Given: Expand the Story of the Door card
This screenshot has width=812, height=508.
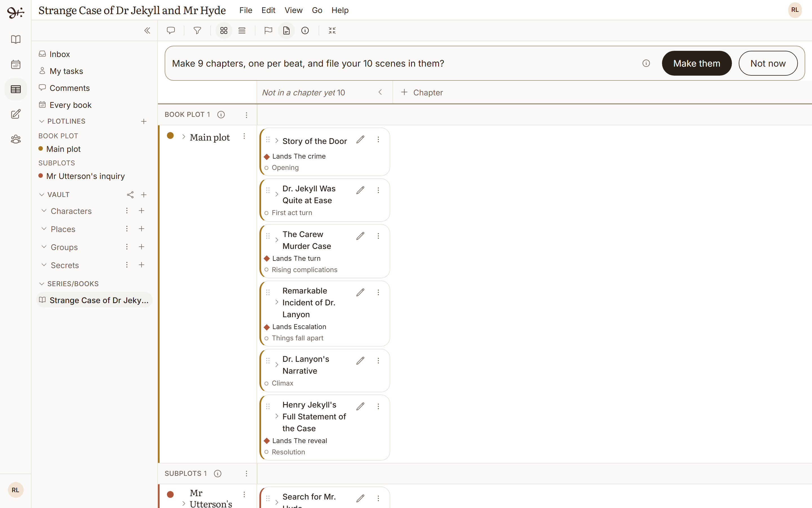Looking at the screenshot, I should click(x=277, y=141).
